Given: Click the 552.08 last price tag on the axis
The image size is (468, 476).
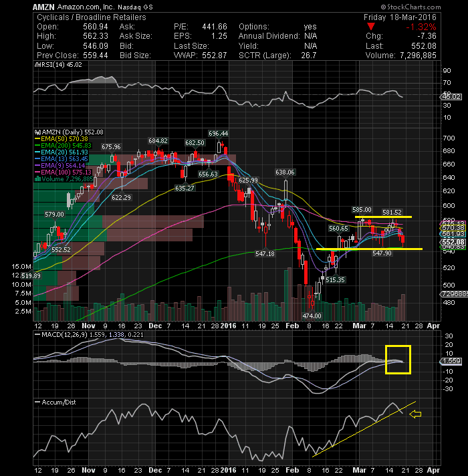Looking at the screenshot, I should coord(453,242).
